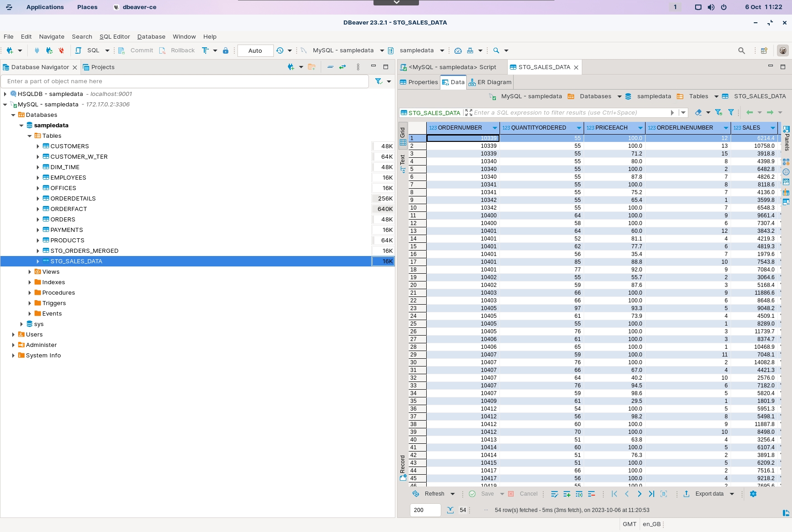Collapse the Tables folder in tree
The image size is (792, 532).
tap(30, 136)
